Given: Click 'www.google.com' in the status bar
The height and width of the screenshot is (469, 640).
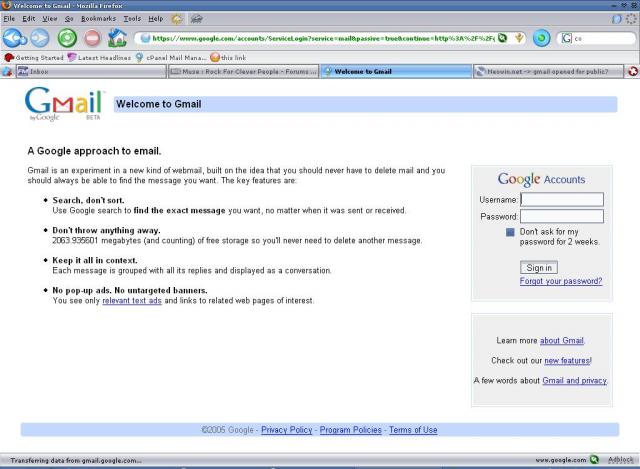Looking at the screenshot, I should [561, 460].
